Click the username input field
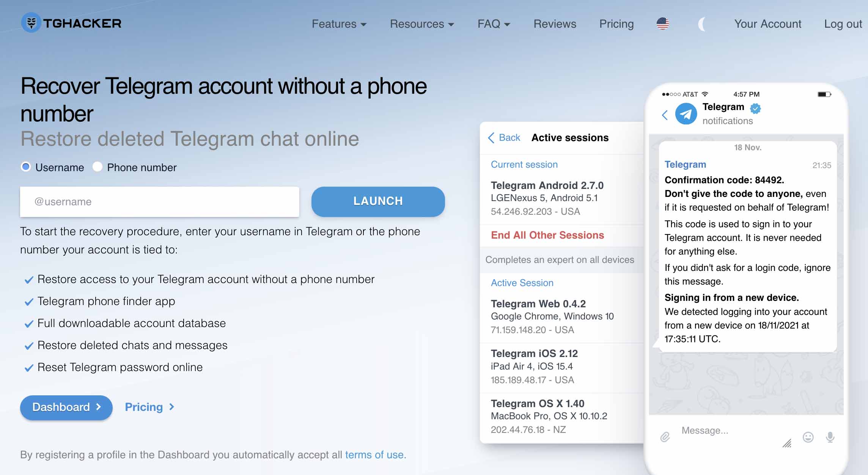Image resolution: width=868 pixels, height=475 pixels. 161,201
